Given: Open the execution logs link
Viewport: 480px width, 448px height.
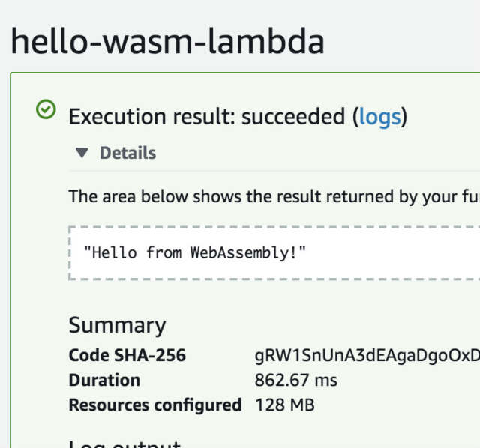Looking at the screenshot, I should pyautogui.click(x=379, y=117).
